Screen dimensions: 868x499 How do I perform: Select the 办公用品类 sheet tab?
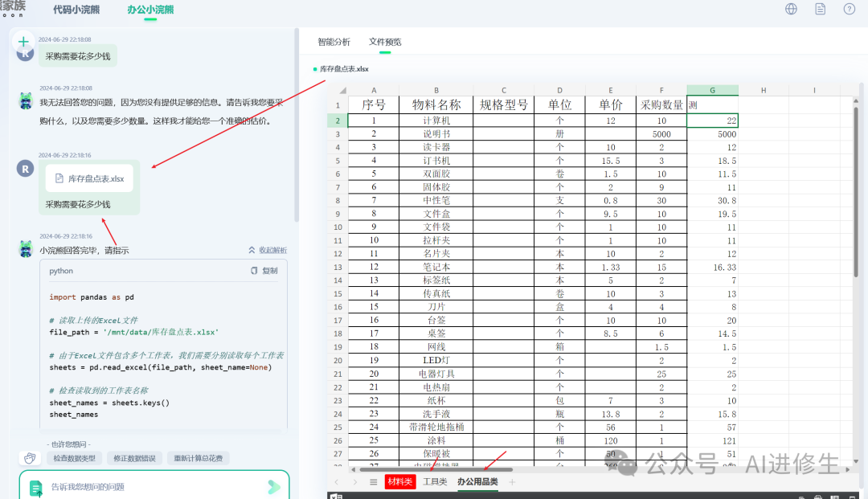pos(477,482)
